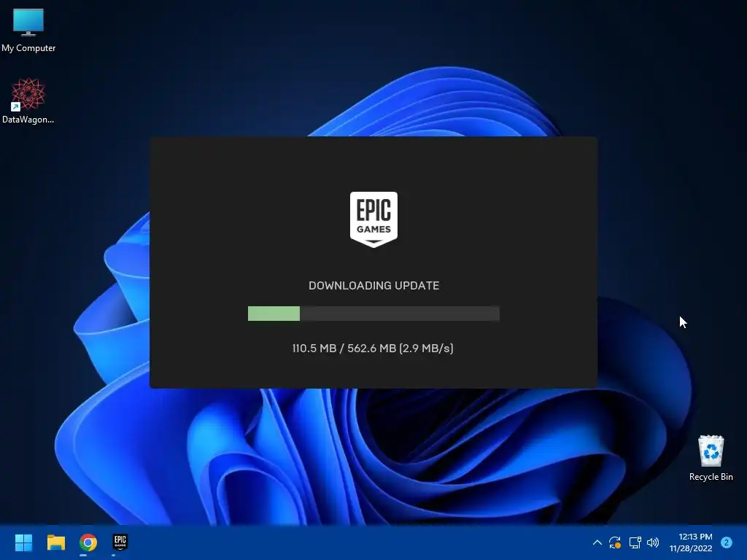The image size is (747, 560).
Task: Switch to Google Chrome in taskbar
Action: 88,542
